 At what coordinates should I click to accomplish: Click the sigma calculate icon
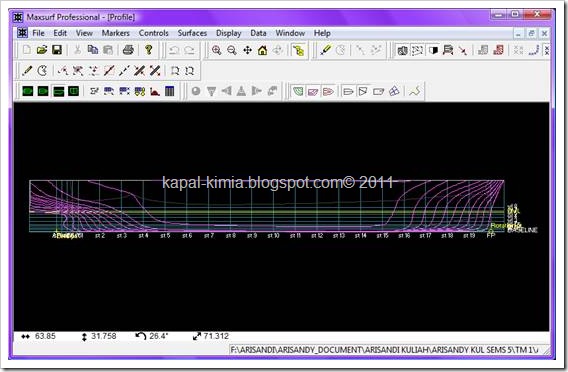(x=94, y=91)
